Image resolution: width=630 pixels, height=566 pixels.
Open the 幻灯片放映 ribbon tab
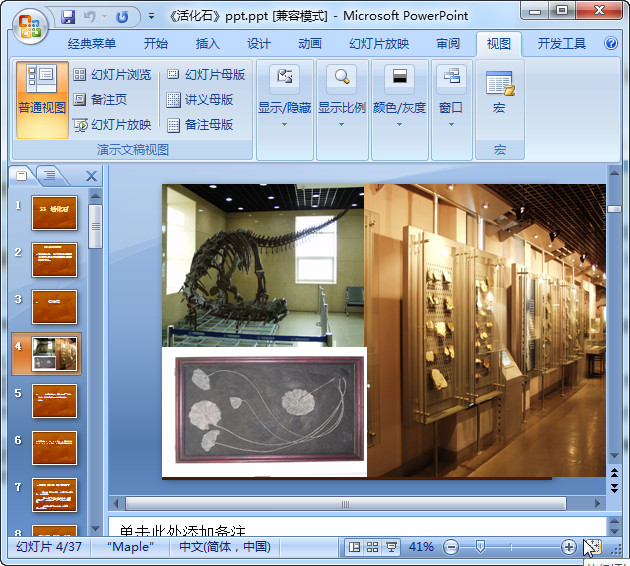379,43
